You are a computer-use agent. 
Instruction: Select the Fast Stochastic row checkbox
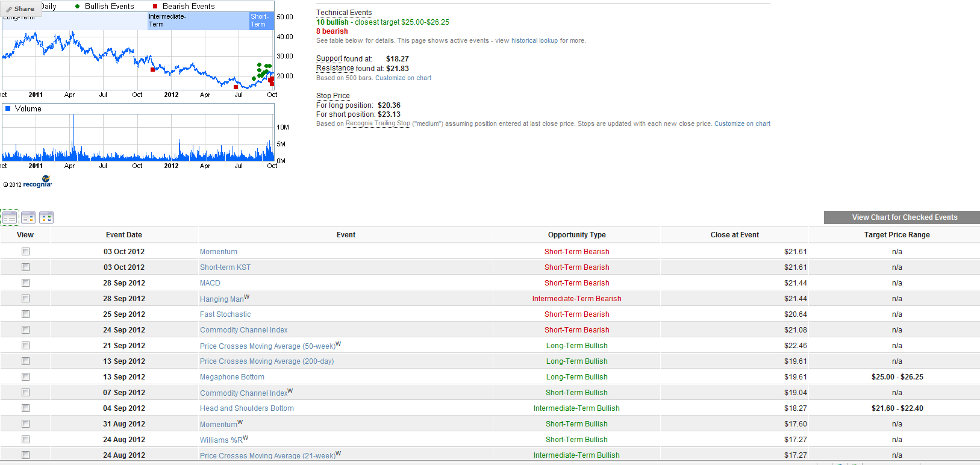pyautogui.click(x=25, y=314)
